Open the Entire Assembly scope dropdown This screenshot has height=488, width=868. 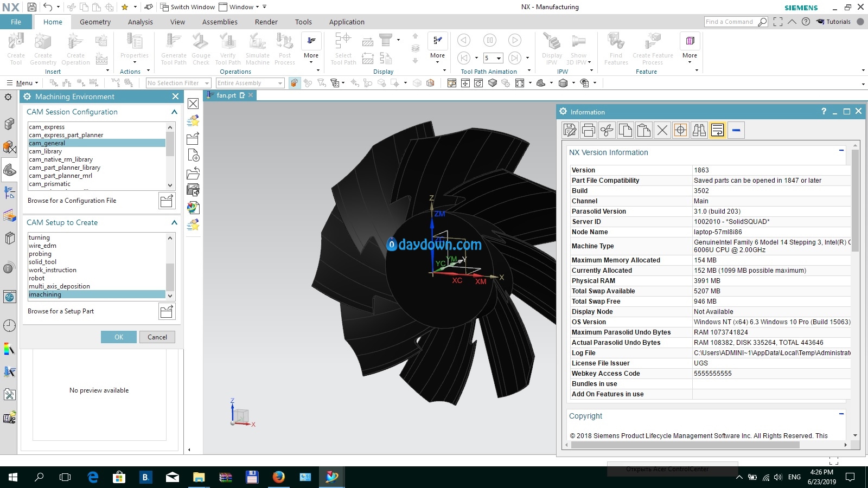[250, 83]
